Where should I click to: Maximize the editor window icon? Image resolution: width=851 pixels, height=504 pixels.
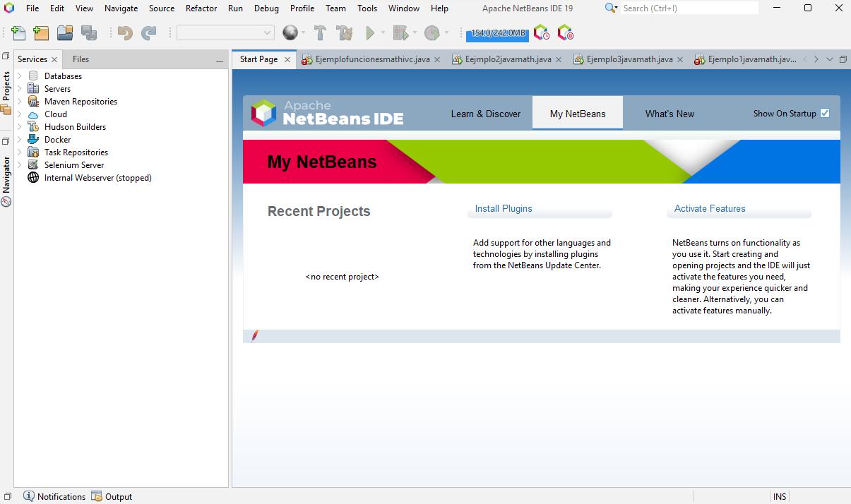pos(843,59)
